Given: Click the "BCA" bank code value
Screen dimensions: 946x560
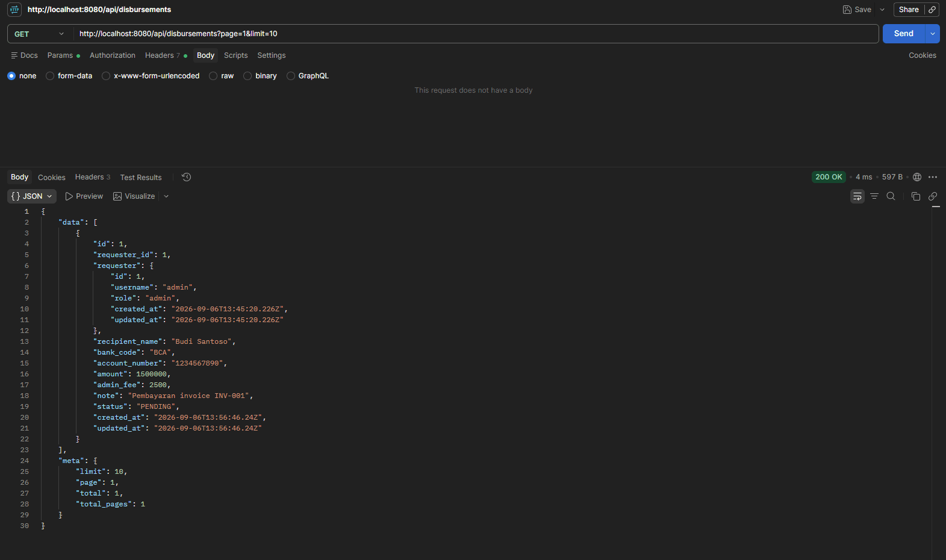Looking at the screenshot, I should tap(160, 352).
